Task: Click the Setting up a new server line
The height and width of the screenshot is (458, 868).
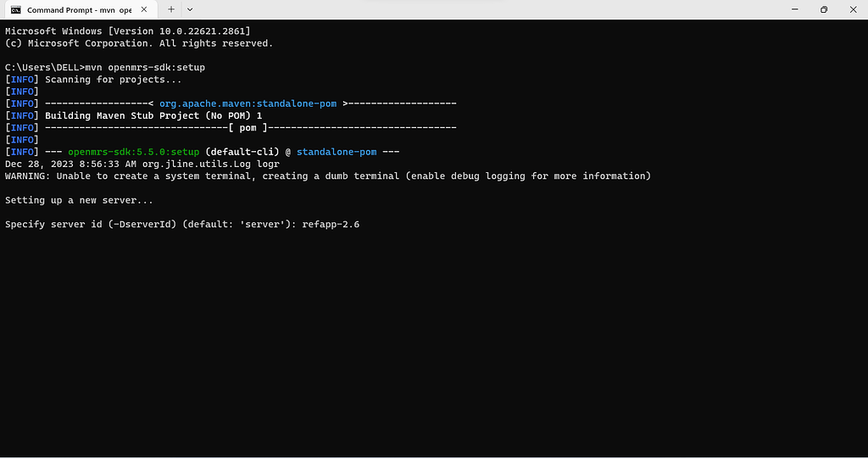Action: pyautogui.click(x=79, y=200)
